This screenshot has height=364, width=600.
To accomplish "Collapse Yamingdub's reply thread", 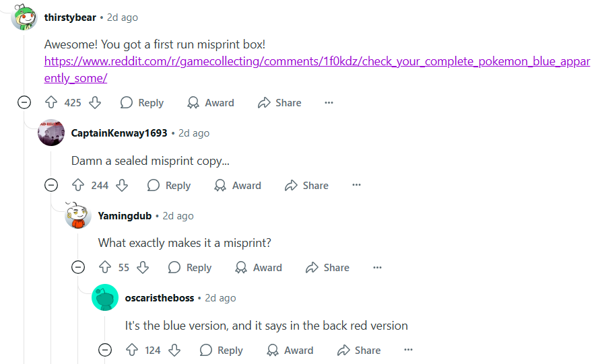I will coord(78,268).
